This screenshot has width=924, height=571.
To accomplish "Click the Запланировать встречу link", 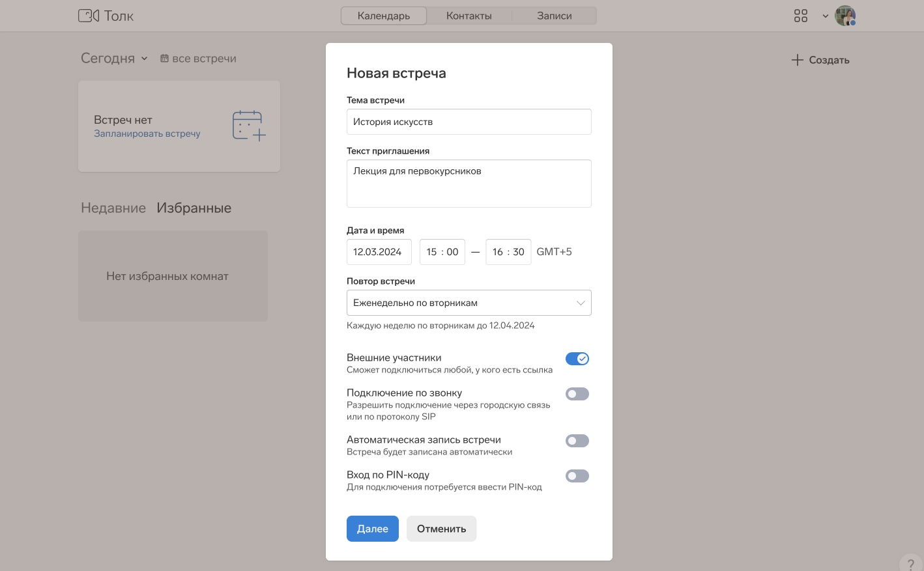I will pos(147,133).
